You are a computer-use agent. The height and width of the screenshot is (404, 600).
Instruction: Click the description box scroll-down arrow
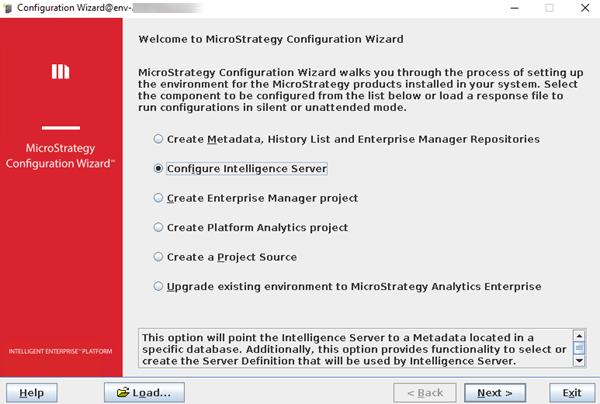click(x=579, y=360)
